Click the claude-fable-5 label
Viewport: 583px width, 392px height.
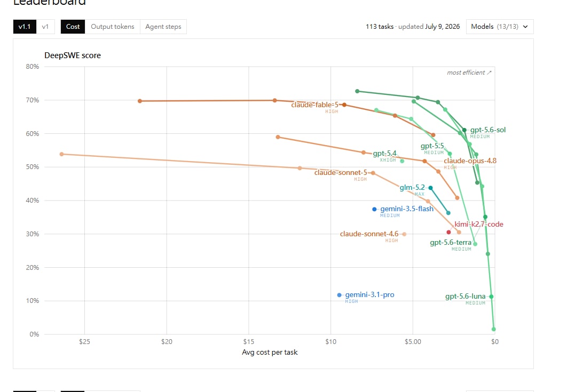coord(315,105)
